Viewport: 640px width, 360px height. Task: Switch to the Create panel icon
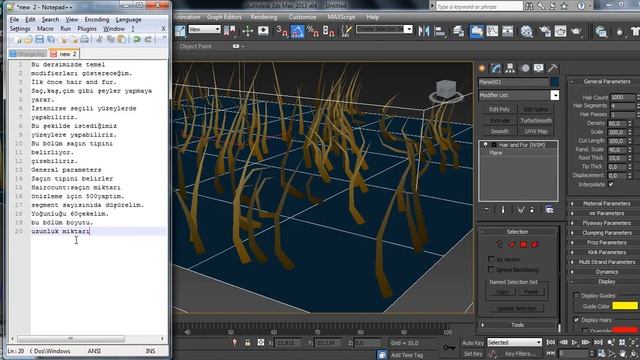coord(482,68)
